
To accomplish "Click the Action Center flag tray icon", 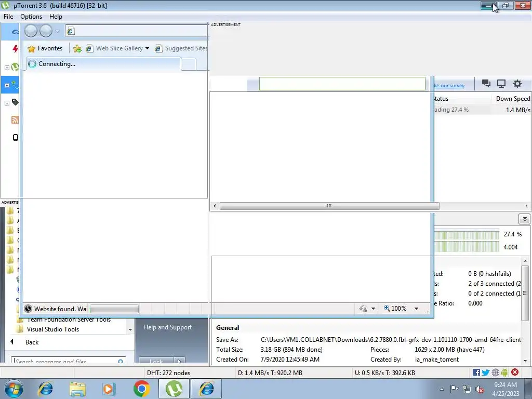I will click(x=454, y=389).
